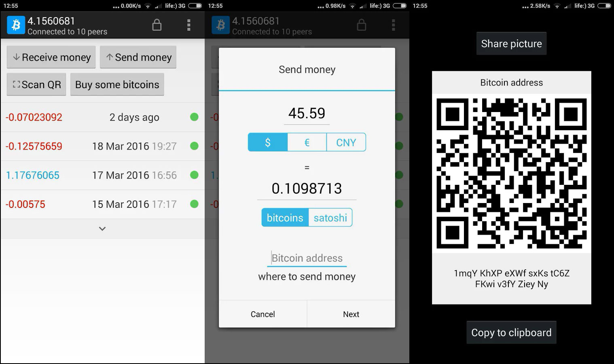
Task: Tap the Receive money button
Action: [x=51, y=57]
